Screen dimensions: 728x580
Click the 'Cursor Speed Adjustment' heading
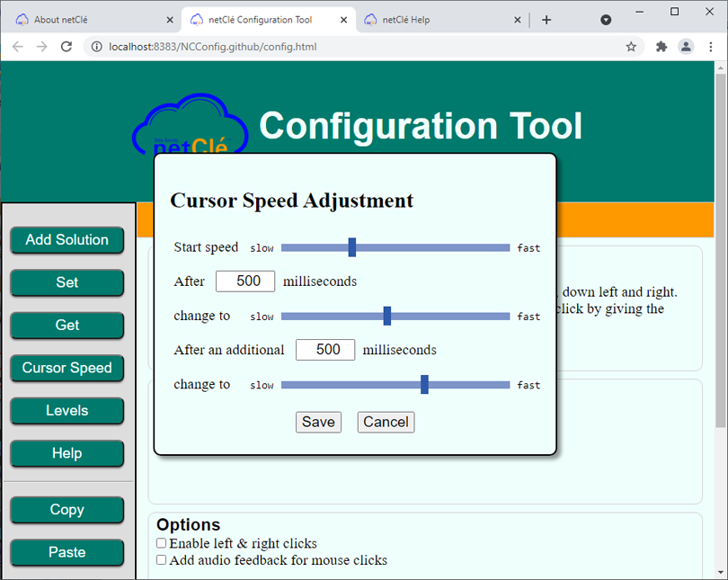291,201
